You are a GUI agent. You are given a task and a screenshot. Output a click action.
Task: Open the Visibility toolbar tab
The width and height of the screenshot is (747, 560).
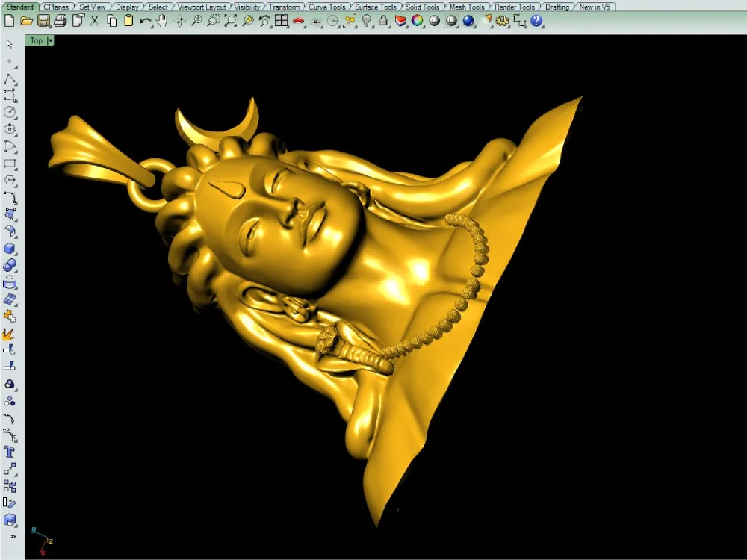[x=247, y=7]
